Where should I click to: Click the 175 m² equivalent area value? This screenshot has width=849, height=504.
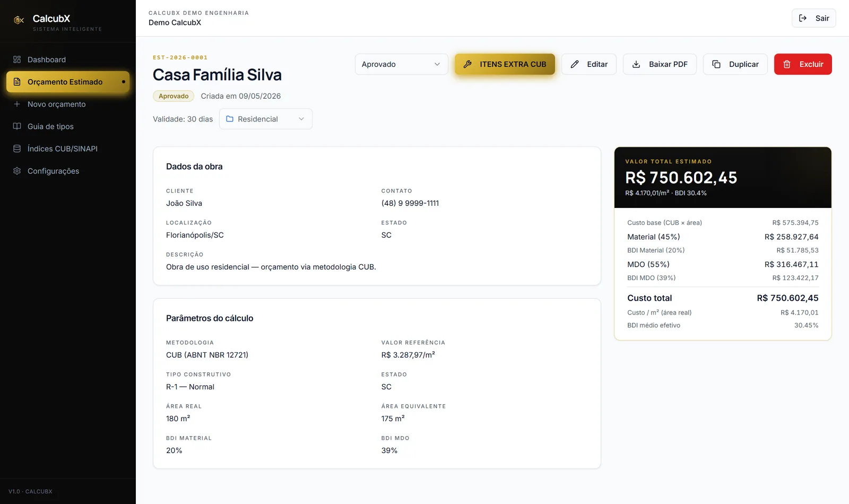393,419
